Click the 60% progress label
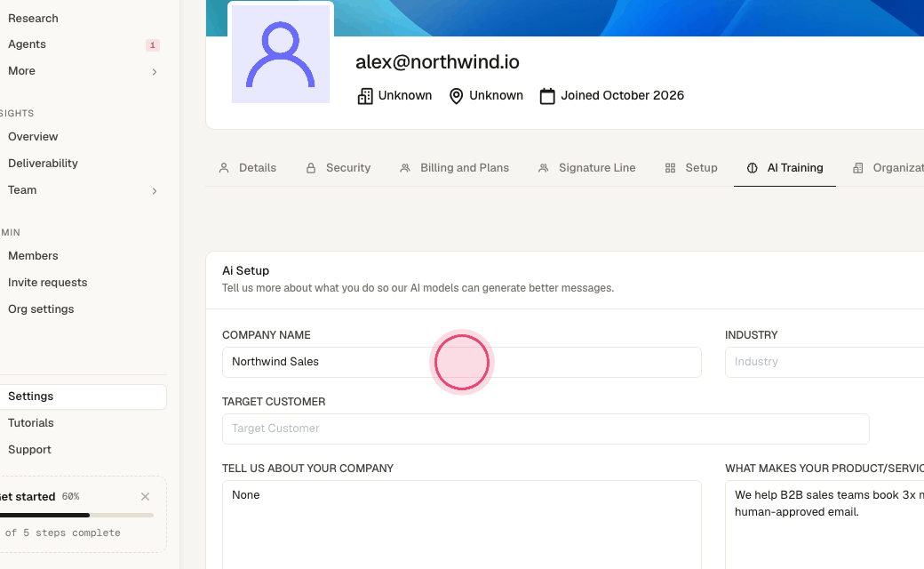This screenshot has height=569, width=924. (x=71, y=496)
